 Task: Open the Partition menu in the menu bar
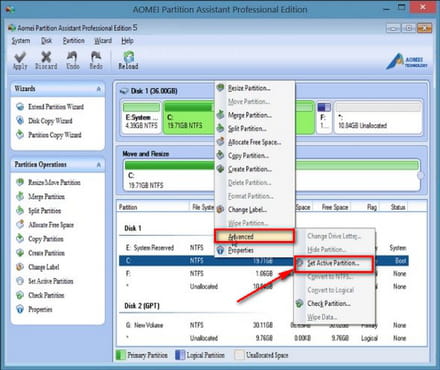click(74, 41)
